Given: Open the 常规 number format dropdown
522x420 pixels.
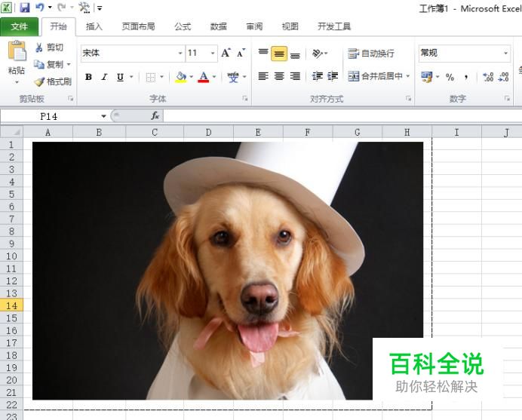Looking at the screenshot, I should [505, 54].
